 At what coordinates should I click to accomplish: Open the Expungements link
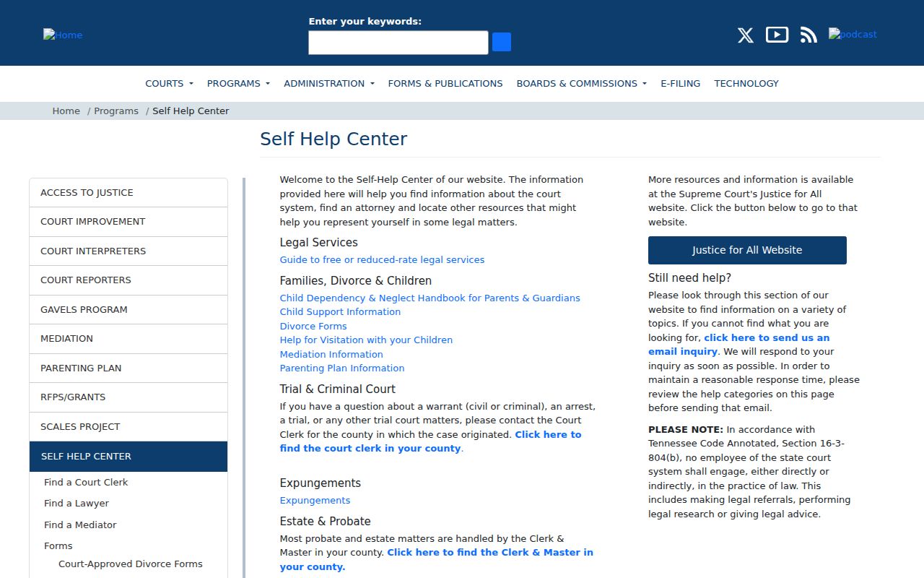(x=315, y=501)
